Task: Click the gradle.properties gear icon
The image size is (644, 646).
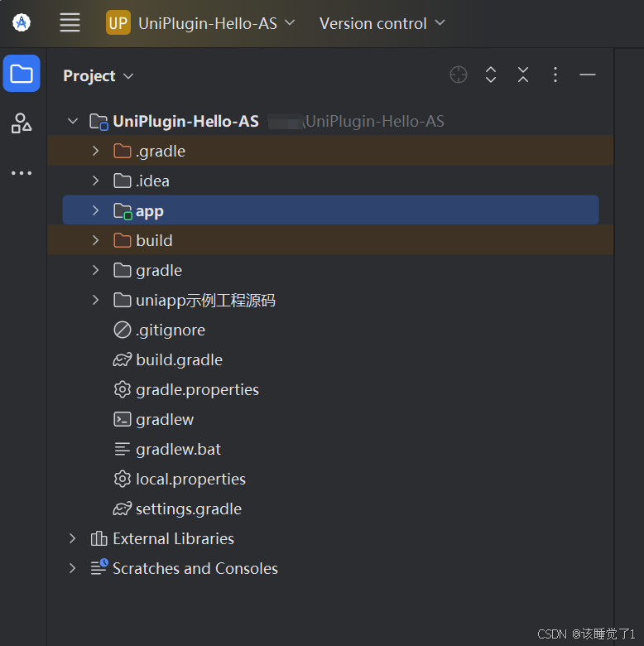Action: [x=123, y=389]
